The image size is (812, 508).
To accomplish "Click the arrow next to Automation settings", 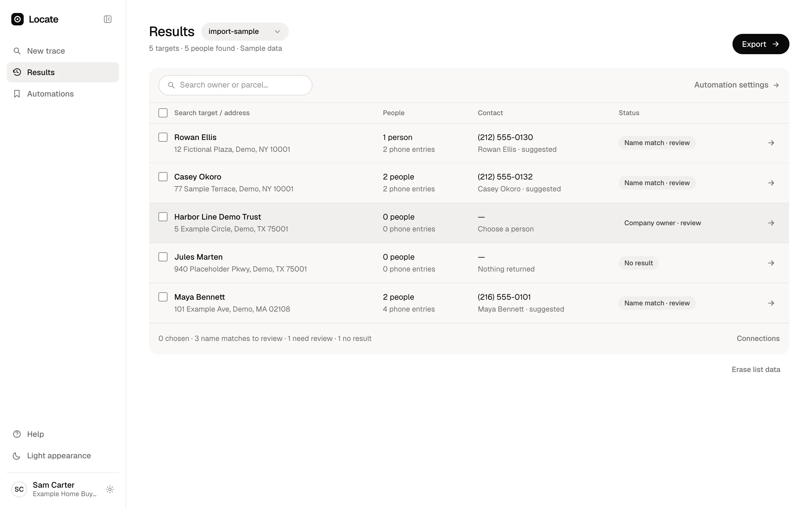I will pyautogui.click(x=776, y=85).
